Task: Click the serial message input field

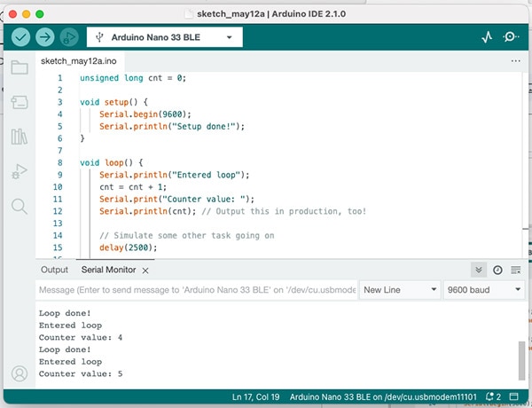Action: click(195, 290)
